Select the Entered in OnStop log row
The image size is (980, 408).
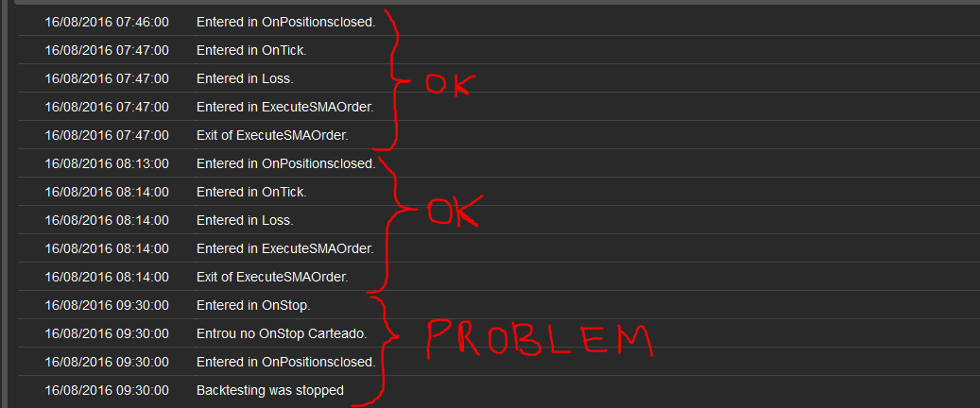[499, 305]
